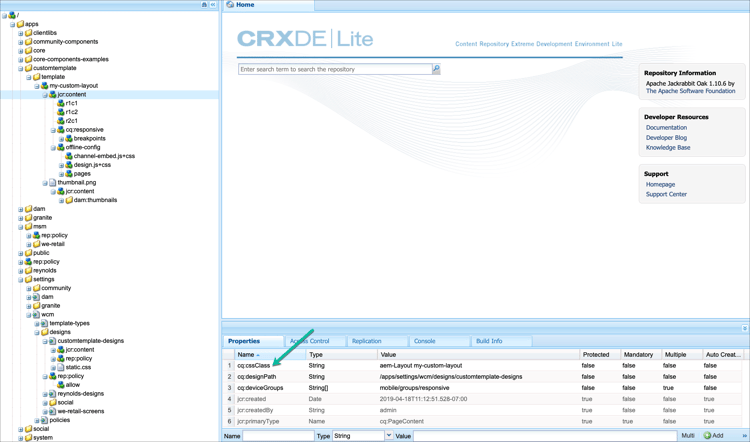Collapse the customtemplate folder
750x442 pixels.
tap(21, 68)
